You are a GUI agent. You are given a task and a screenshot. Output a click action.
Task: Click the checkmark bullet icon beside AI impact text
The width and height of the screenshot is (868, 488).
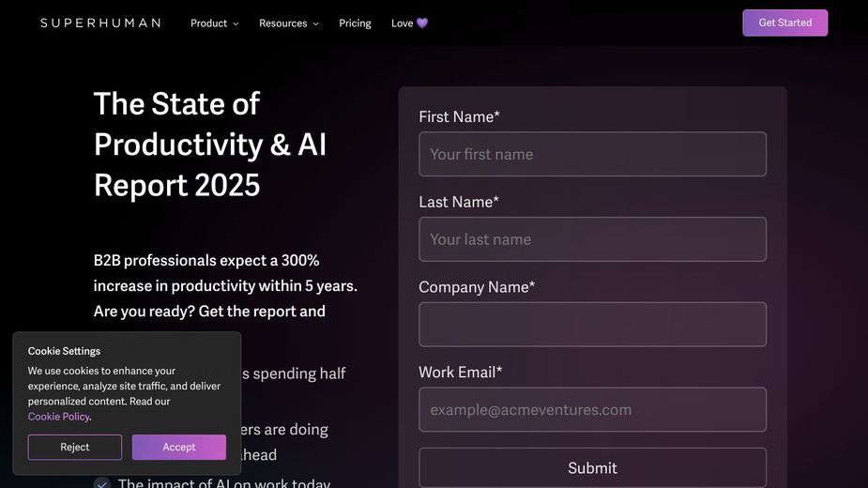tap(102, 483)
